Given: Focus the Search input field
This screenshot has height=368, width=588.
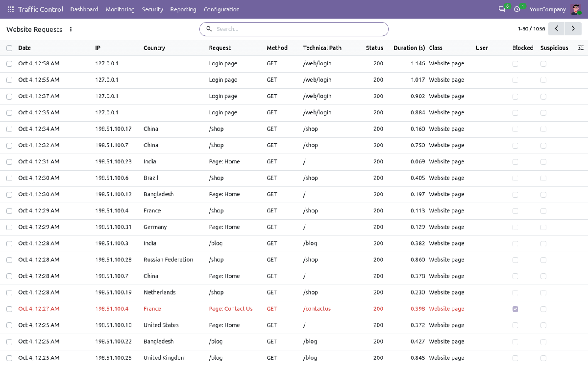Looking at the screenshot, I should click(300, 29).
